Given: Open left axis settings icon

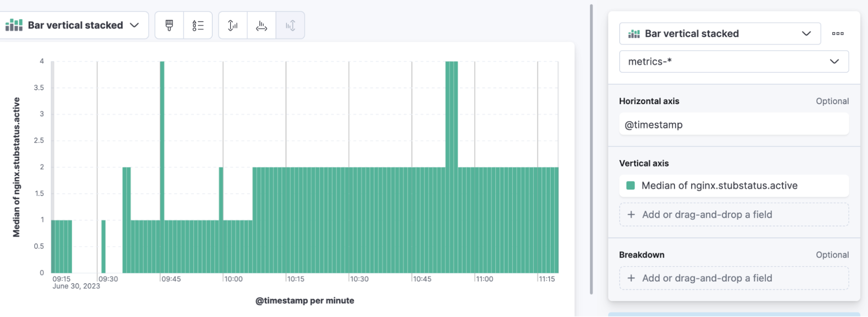Looking at the screenshot, I should point(233,25).
